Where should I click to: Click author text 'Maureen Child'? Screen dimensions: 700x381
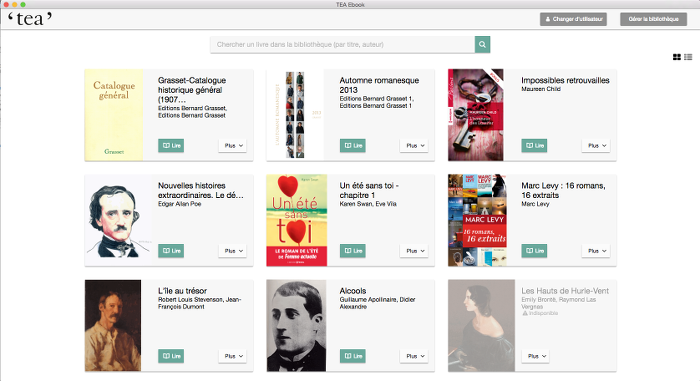click(541, 89)
